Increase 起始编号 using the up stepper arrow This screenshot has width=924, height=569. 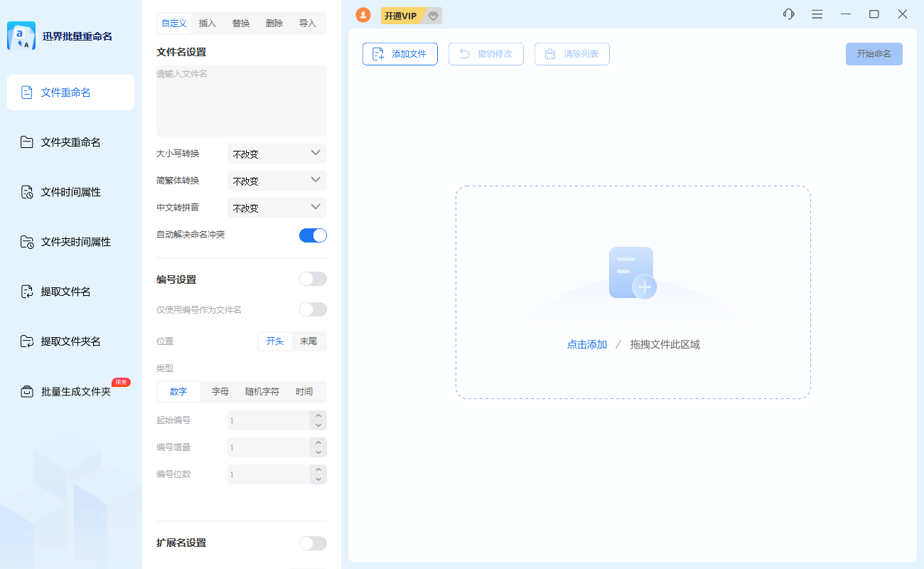point(318,416)
